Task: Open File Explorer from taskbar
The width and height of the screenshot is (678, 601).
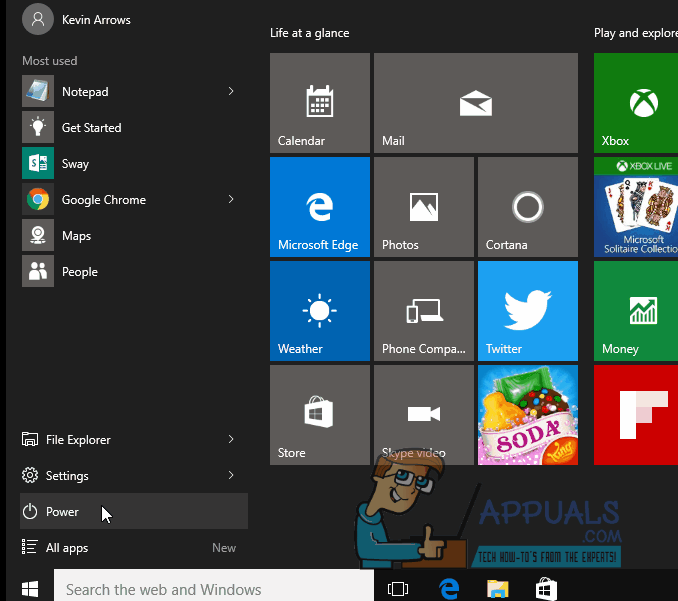Action: click(498, 589)
